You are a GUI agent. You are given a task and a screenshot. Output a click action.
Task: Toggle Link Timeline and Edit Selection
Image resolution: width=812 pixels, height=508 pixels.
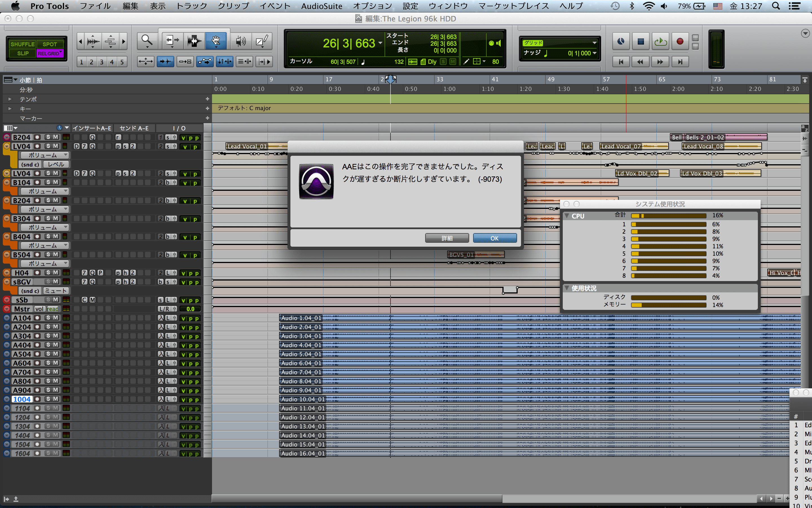224,62
